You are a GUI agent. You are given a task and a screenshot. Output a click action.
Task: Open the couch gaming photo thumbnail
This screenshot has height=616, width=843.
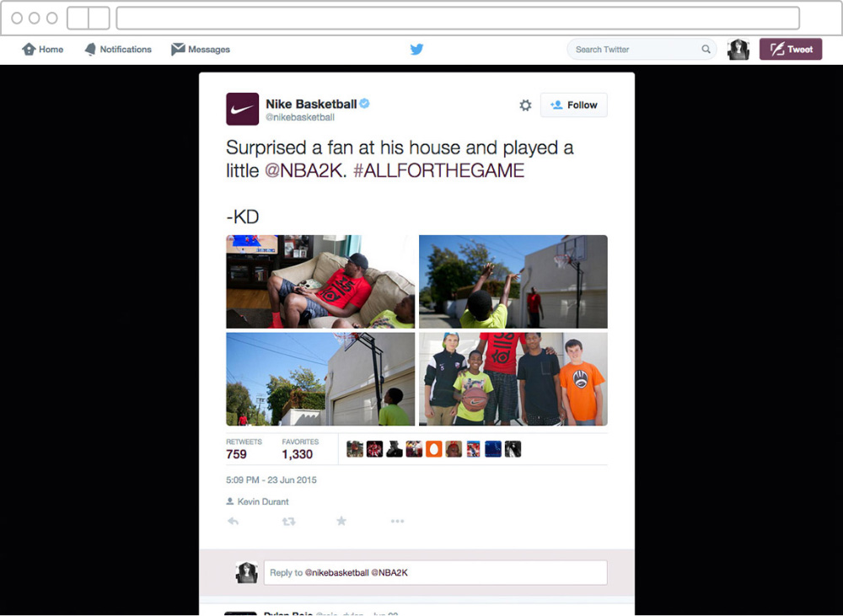click(x=320, y=281)
